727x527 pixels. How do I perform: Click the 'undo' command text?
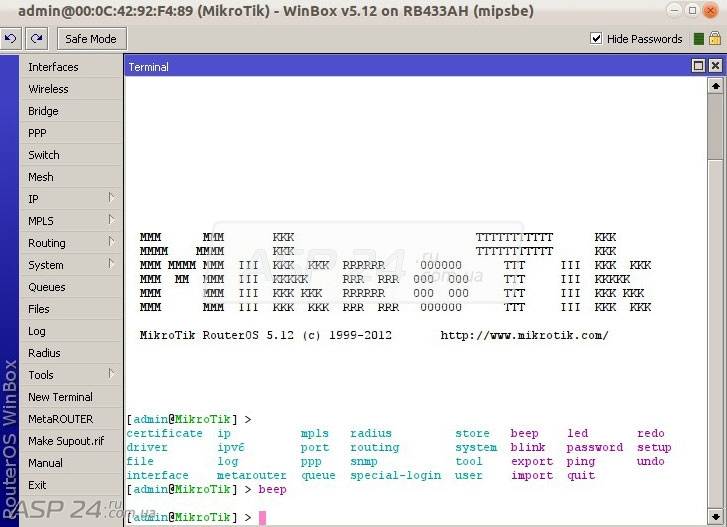pyautogui.click(x=650, y=461)
